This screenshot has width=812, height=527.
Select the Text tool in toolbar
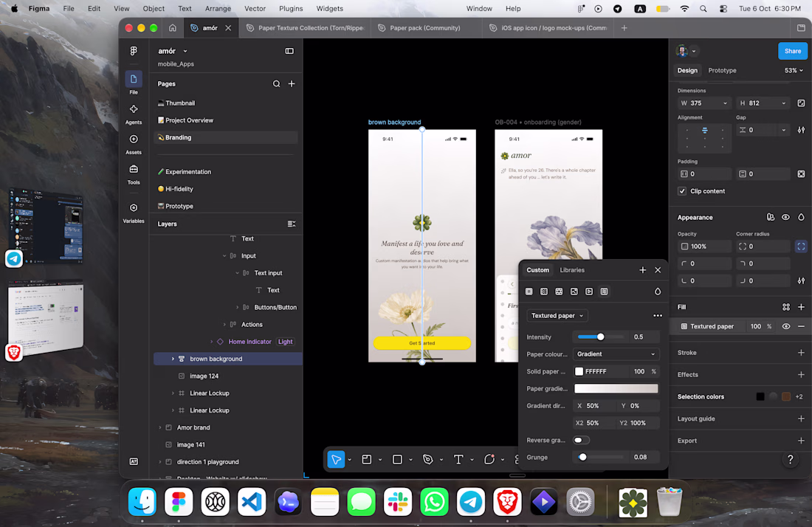(458, 459)
